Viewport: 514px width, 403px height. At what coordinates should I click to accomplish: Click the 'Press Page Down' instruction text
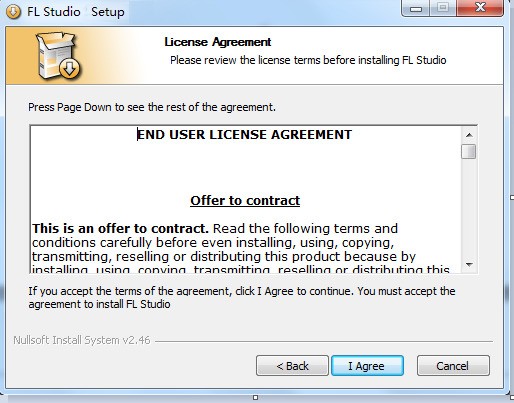[152, 107]
